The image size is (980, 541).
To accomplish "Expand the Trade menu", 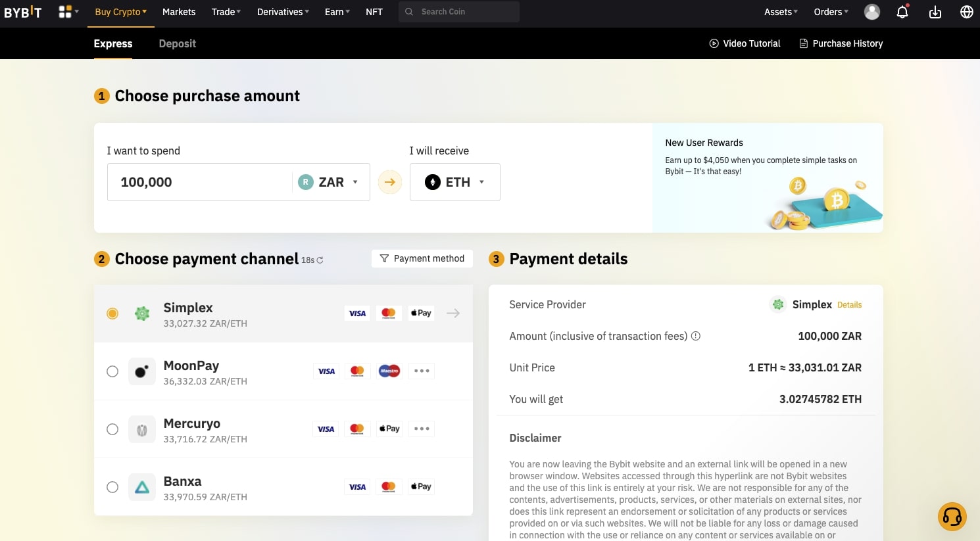I will pyautogui.click(x=226, y=12).
